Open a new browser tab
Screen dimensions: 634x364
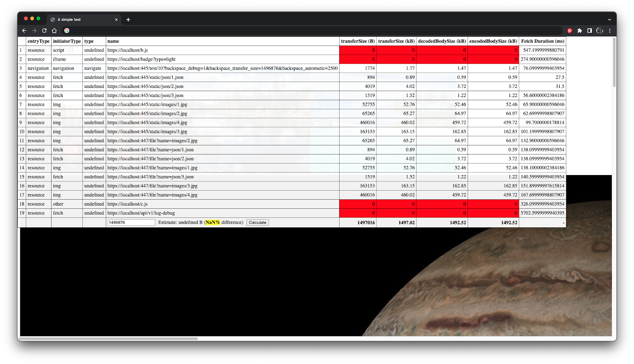pos(128,19)
